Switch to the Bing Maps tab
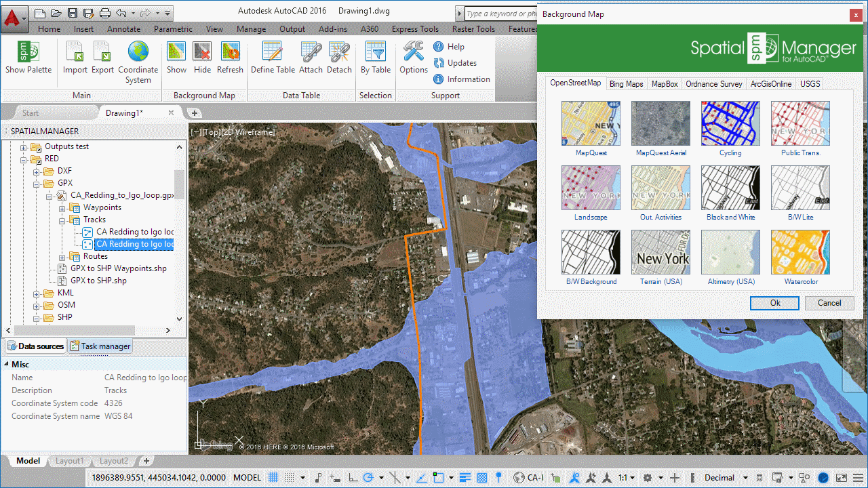 (626, 83)
